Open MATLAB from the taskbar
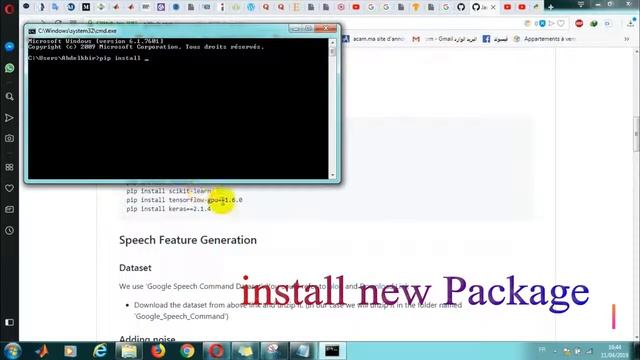Image resolution: width=640 pixels, height=360 pixels. [x=42, y=351]
